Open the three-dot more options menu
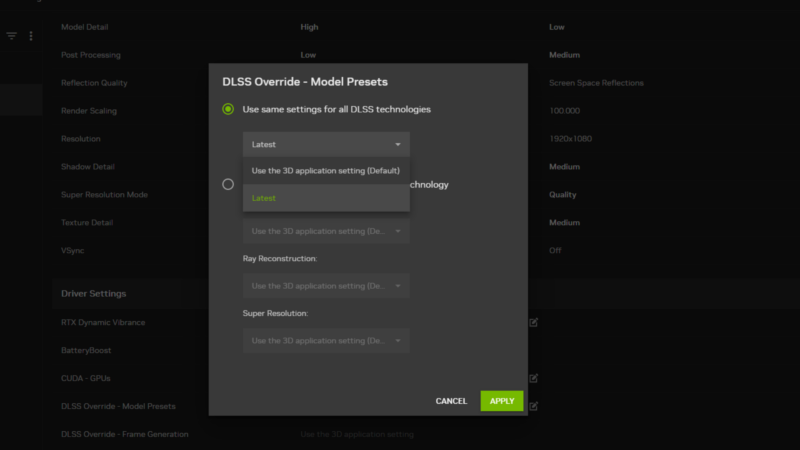 [31, 36]
